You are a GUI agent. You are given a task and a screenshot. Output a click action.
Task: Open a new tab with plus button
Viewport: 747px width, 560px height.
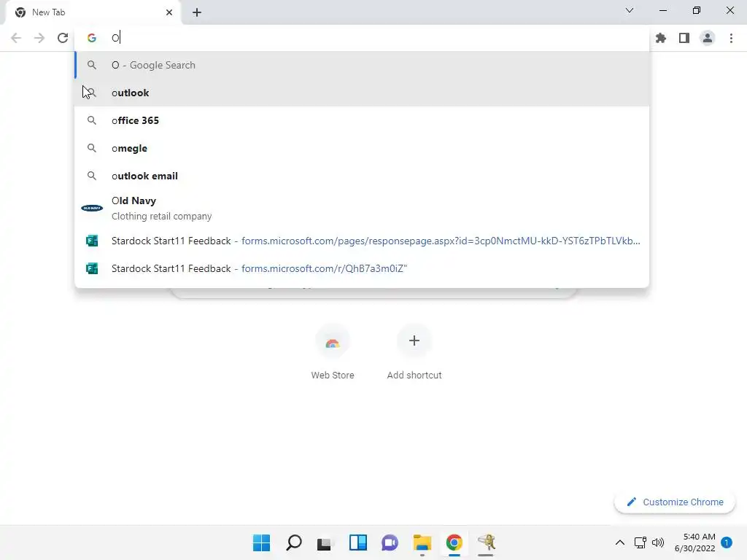[197, 12]
